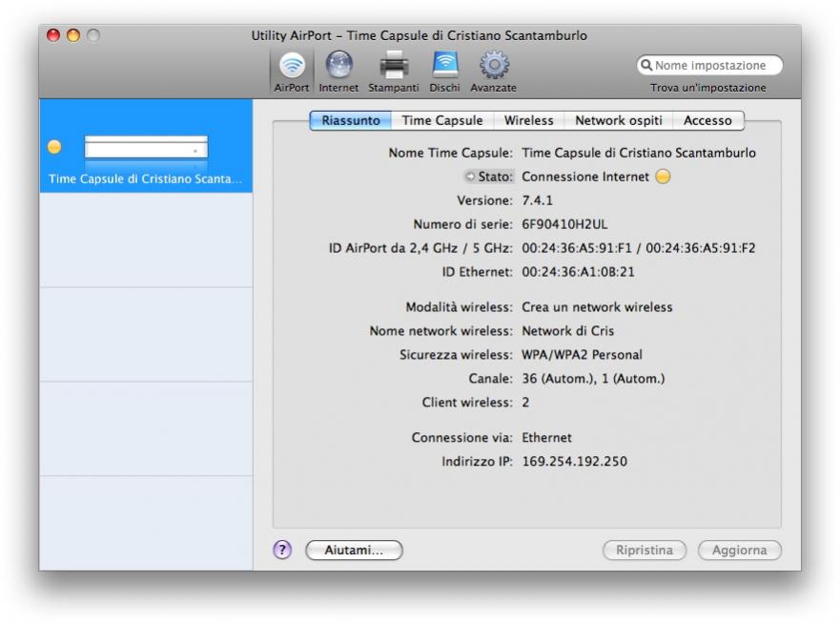The width and height of the screenshot is (840, 624).
Task: Switch to the Accesso tab
Action: [707, 120]
